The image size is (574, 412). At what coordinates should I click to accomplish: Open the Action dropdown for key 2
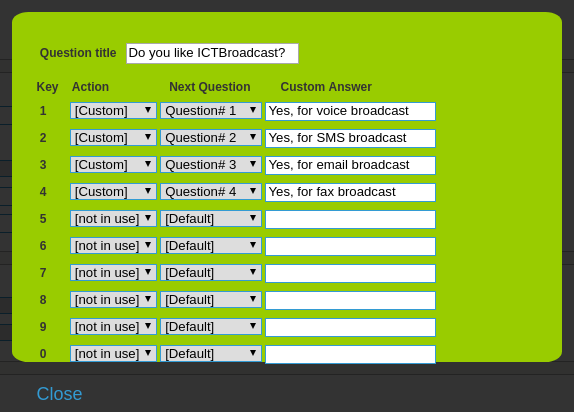pos(113,138)
